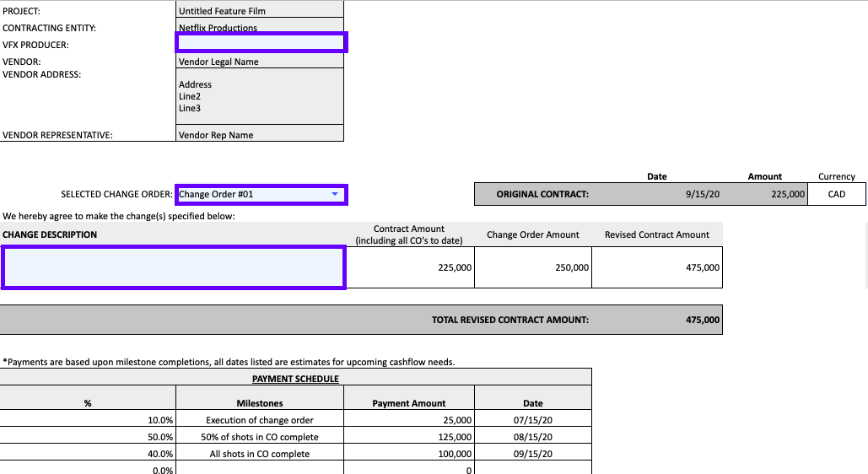Click the Execution of change order milestone

click(x=260, y=420)
